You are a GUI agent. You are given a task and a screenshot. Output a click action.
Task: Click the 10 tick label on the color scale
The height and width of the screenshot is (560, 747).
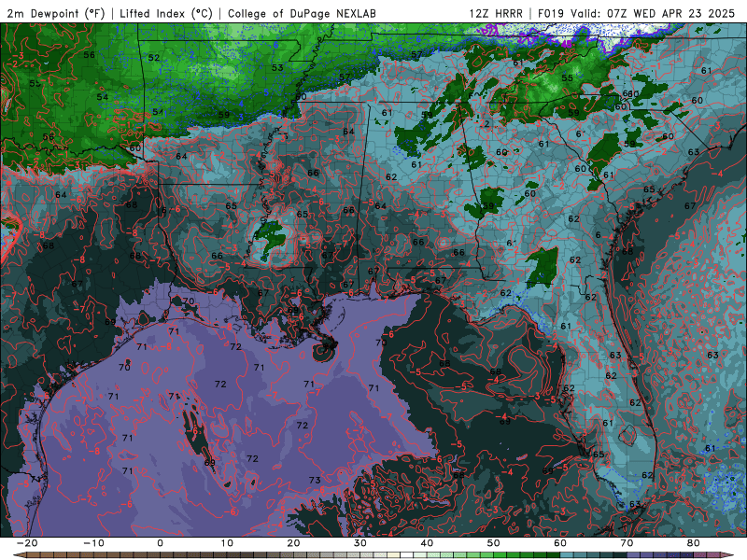(227, 543)
